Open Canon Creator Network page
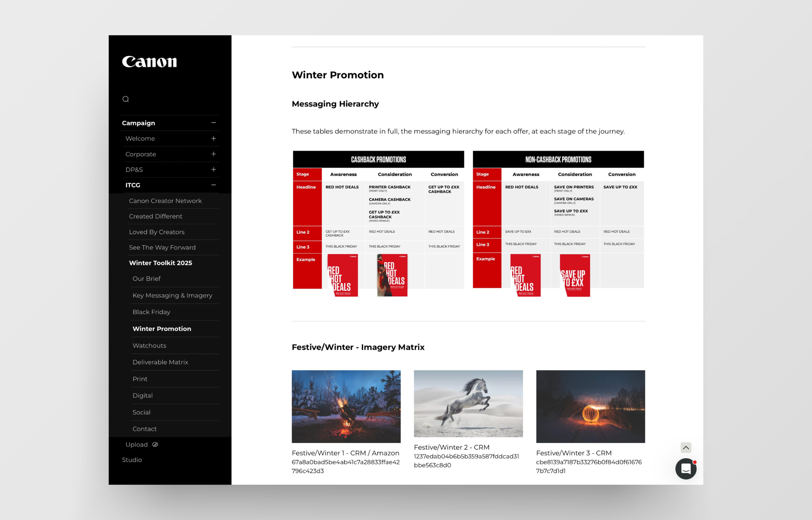Viewport: 812px width, 520px height. click(165, 201)
